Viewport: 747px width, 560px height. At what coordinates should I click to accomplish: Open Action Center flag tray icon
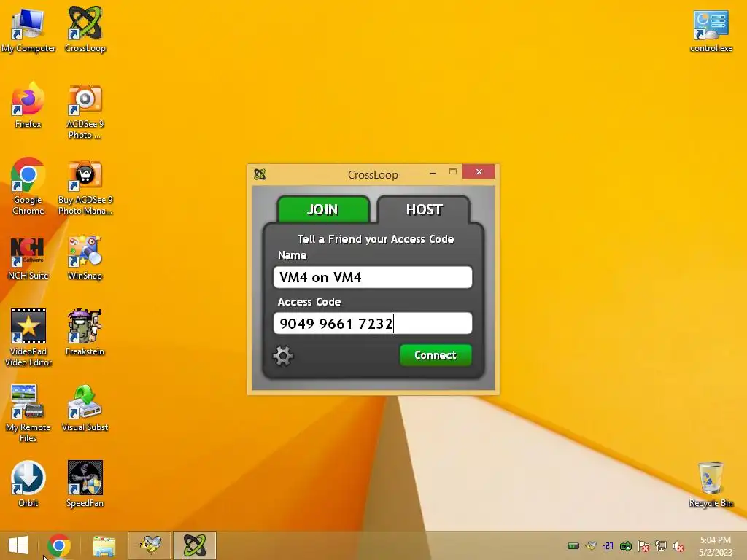643,545
